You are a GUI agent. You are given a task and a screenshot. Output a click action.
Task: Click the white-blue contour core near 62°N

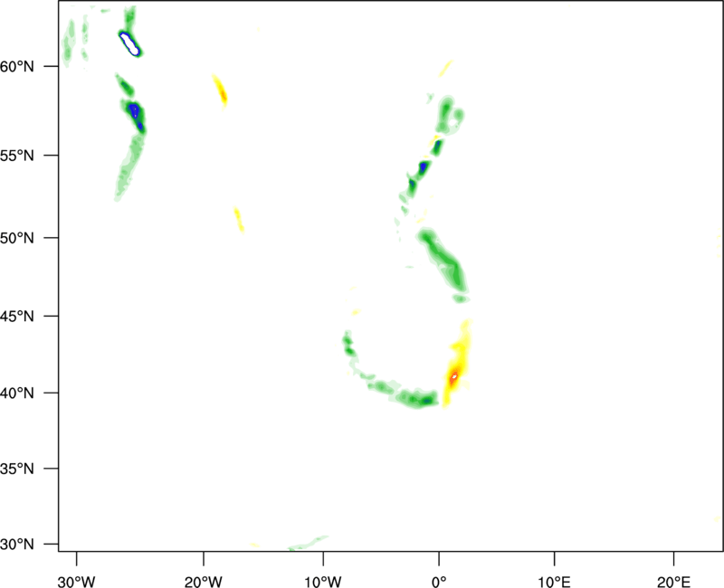[x=129, y=43]
